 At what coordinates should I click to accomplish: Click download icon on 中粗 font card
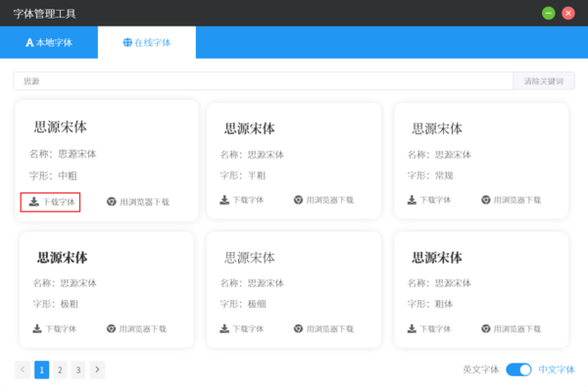[34, 202]
